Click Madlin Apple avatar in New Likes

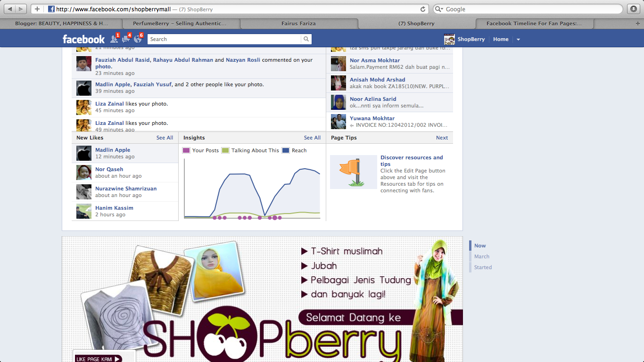pos(84,153)
